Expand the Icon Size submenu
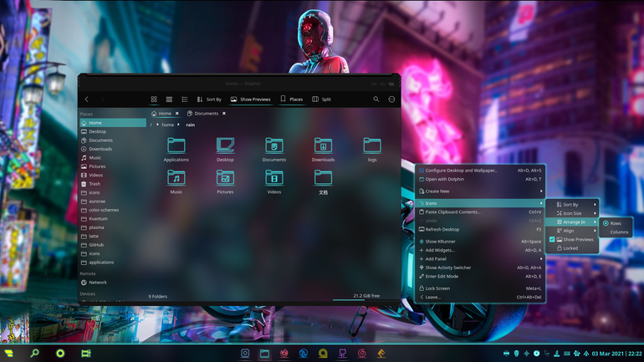Screen dimensions: 644x362 (575, 213)
